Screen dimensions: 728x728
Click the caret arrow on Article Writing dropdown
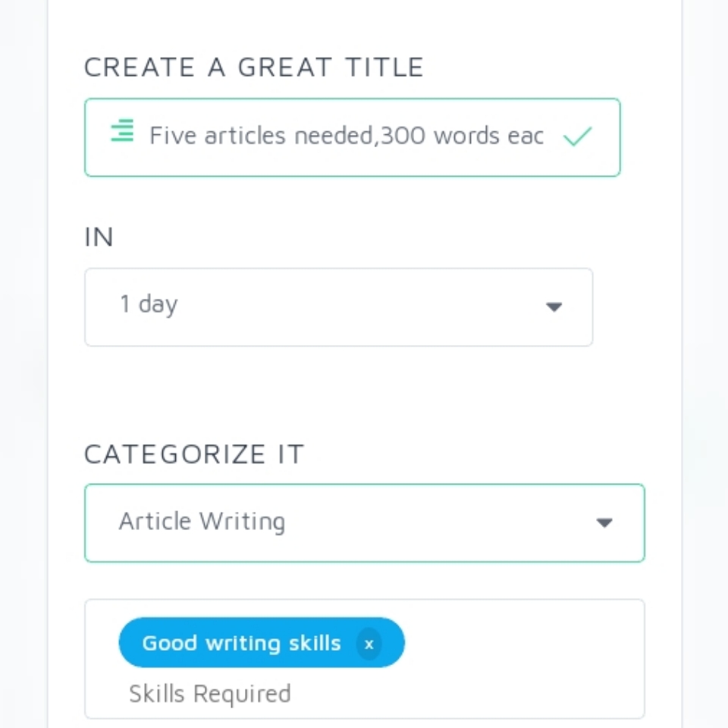(x=604, y=522)
